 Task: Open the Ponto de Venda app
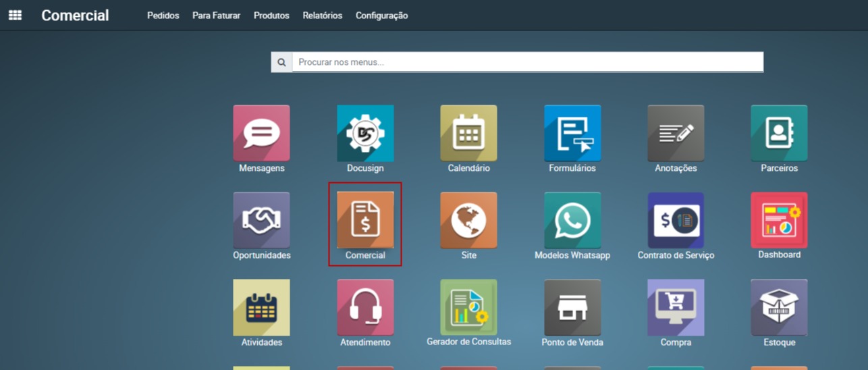(x=572, y=308)
